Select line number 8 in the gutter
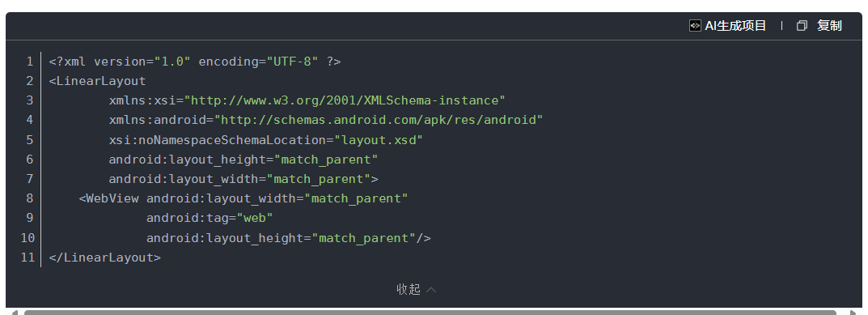The height and width of the screenshot is (315, 868). click(29, 198)
